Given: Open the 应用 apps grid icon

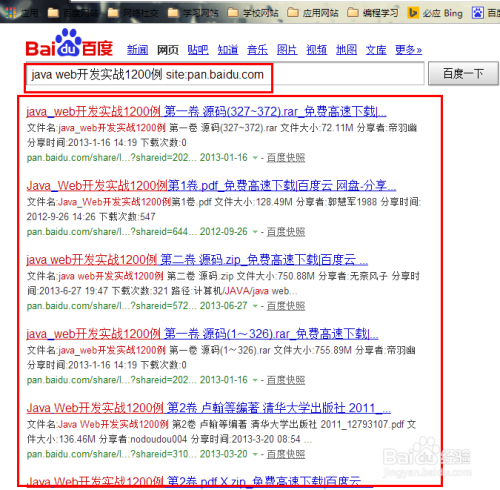Looking at the screenshot, I should 11,13.
